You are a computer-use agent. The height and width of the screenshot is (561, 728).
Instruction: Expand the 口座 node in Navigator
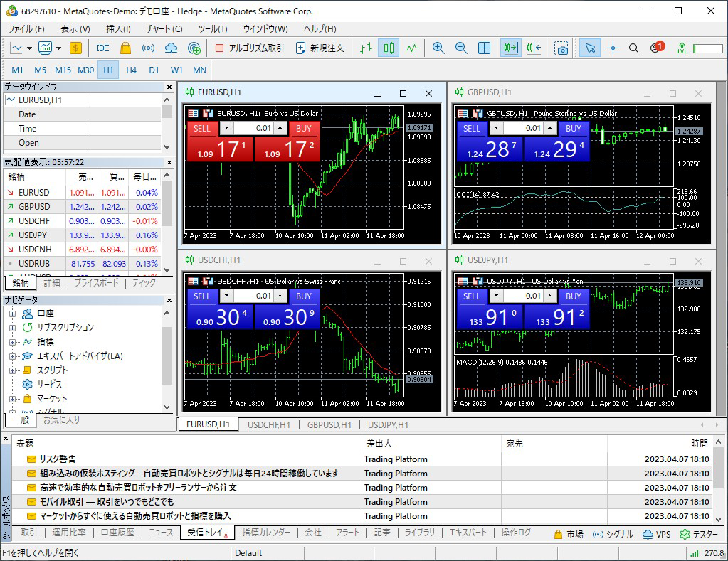(x=12, y=314)
